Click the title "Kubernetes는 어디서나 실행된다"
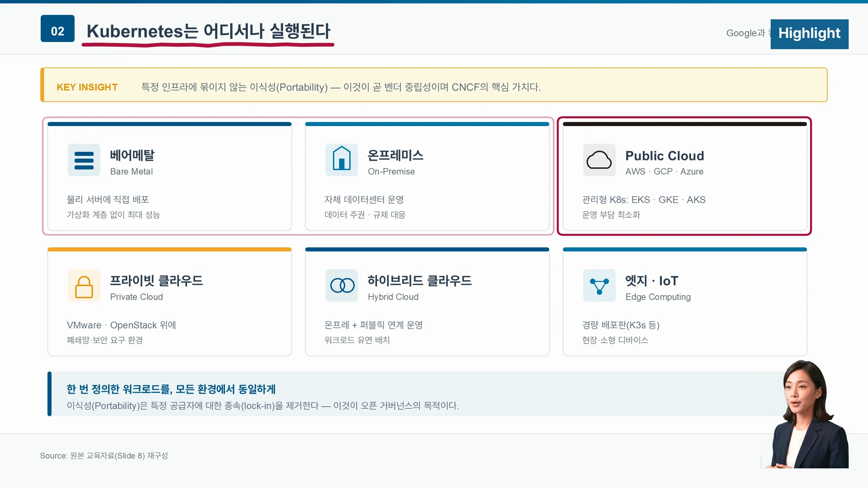 click(208, 31)
